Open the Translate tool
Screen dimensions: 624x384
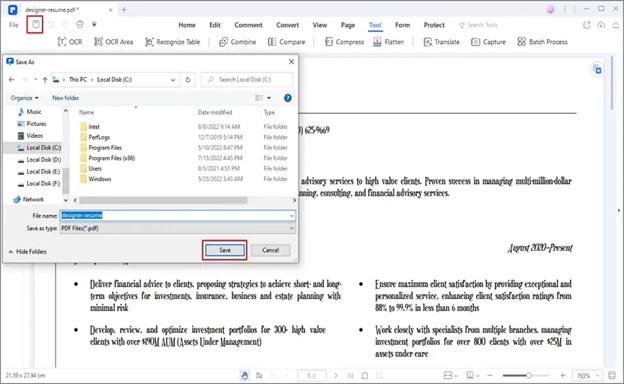point(442,42)
